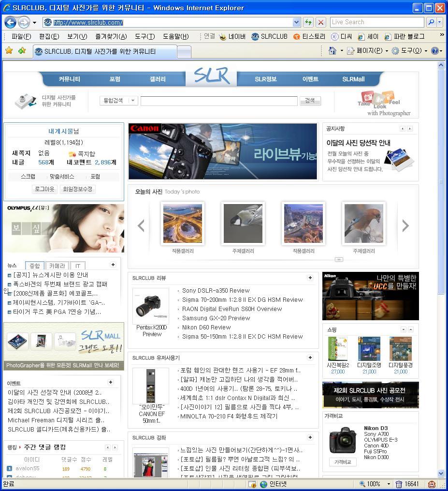This screenshot has width=448, height=491.
Task: Select the IT news tab
Action: pos(78,266)
